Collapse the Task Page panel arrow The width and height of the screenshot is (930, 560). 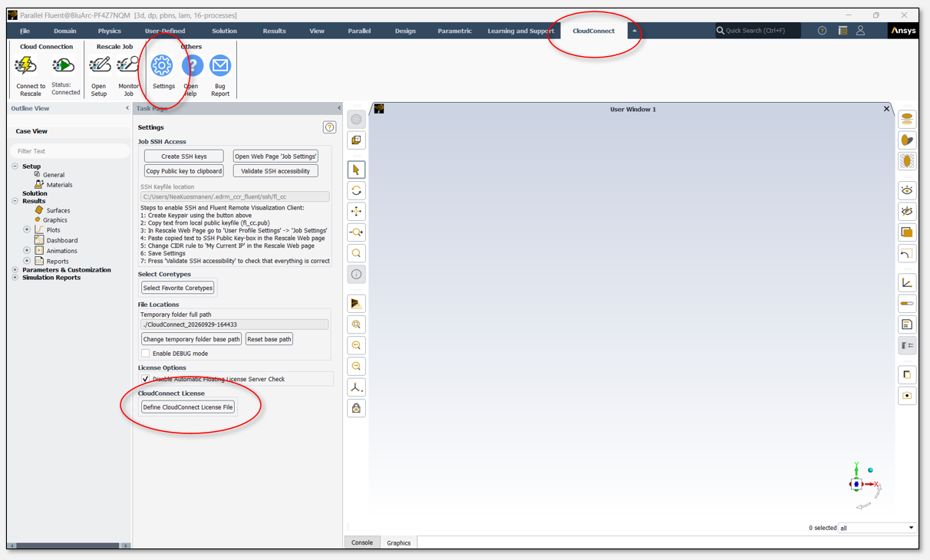pyautogui.click(x=339, y=108)
